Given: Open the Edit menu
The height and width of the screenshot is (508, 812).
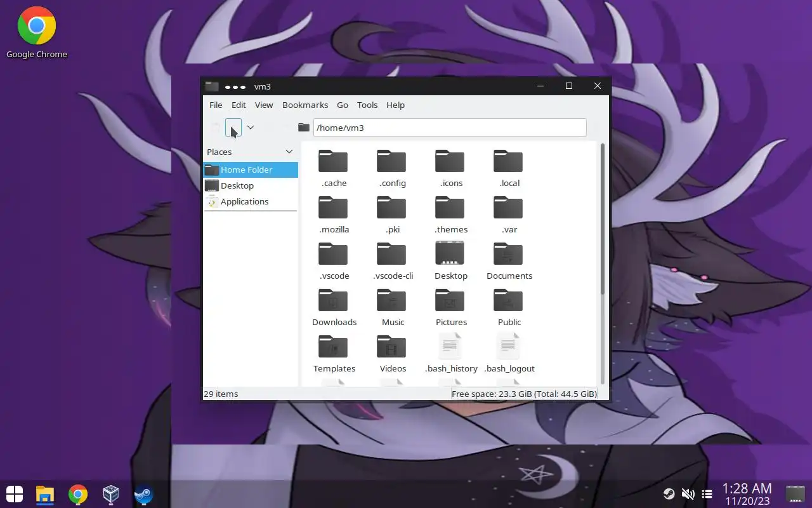Looking at the screenshot, I should [x=239, y=105].
